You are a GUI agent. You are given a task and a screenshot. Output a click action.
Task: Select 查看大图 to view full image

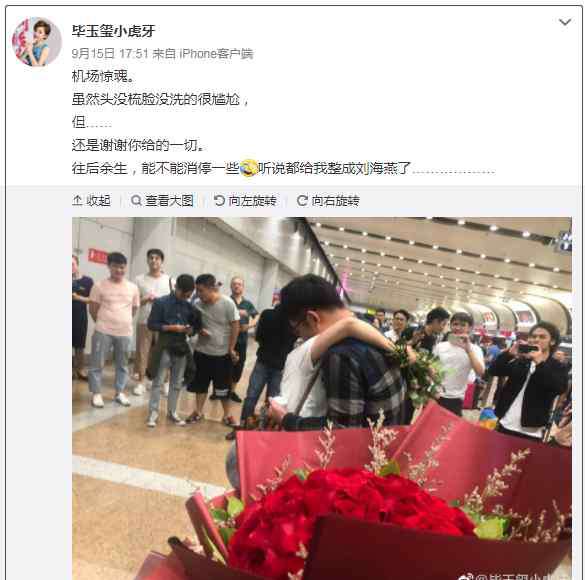coord(162,201)
